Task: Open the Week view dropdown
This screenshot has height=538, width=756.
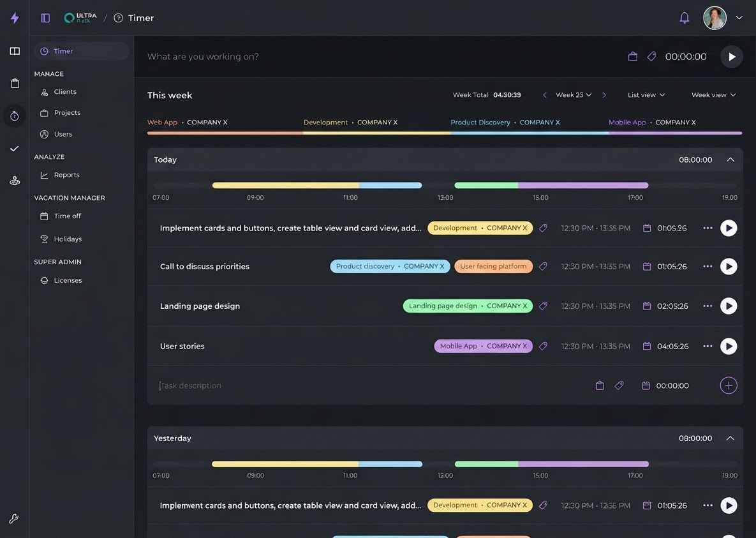Action: [713, 95]
